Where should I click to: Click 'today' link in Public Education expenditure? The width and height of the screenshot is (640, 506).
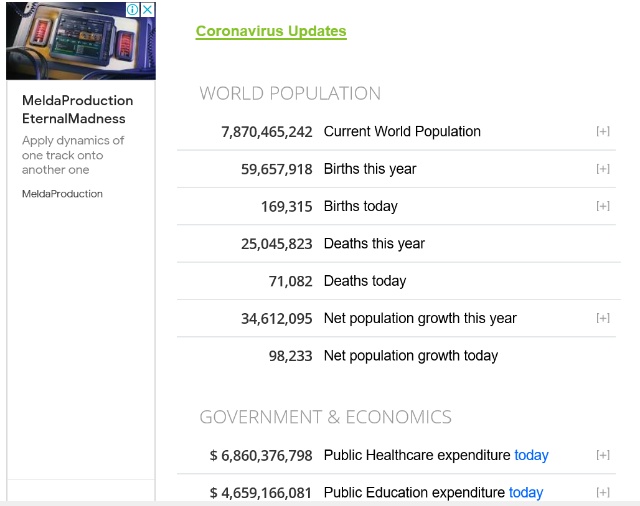(x=525, y=492)
